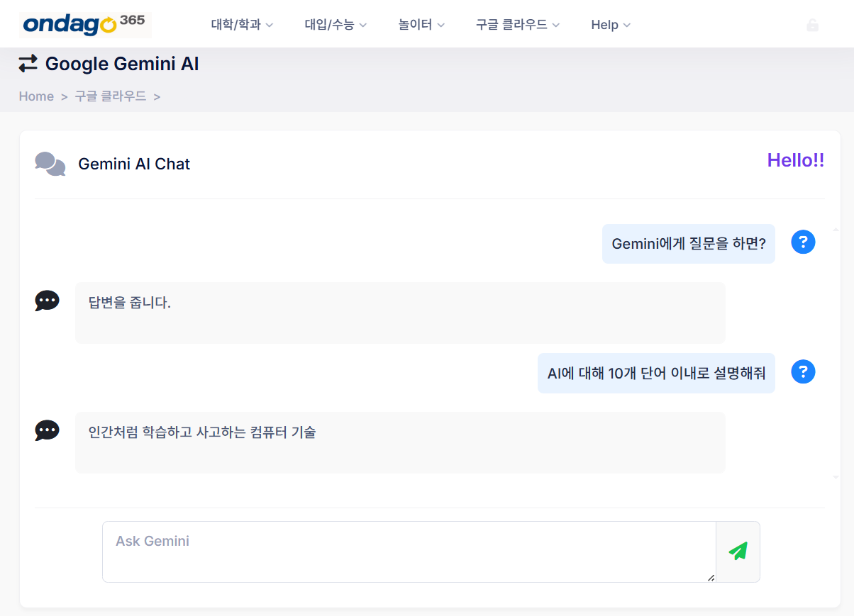Click the question mark icon beside the AI 10개 단어 question
This screenshot has height=616, width=854.
pos(803,371)
